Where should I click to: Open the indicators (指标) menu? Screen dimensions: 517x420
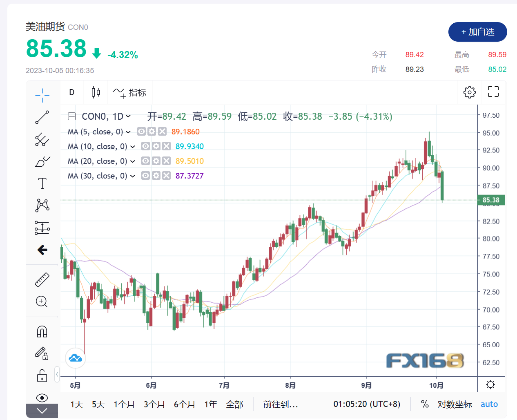tap(129, 93)
